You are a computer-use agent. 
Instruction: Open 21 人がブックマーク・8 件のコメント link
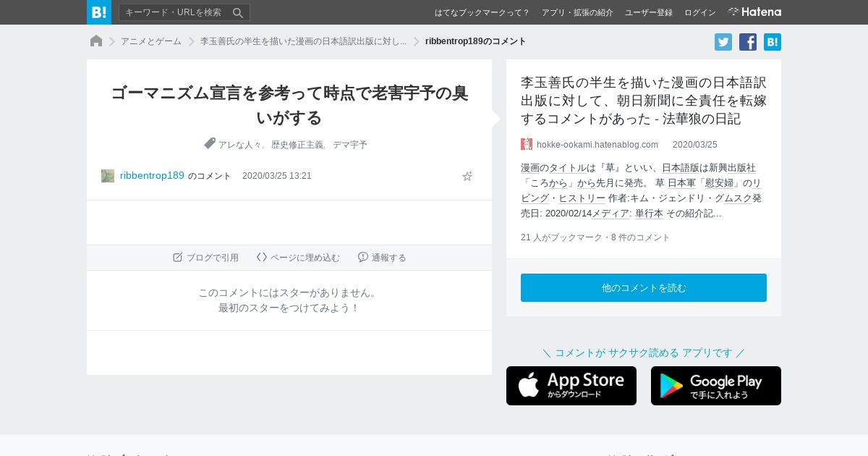click(595, 237)
